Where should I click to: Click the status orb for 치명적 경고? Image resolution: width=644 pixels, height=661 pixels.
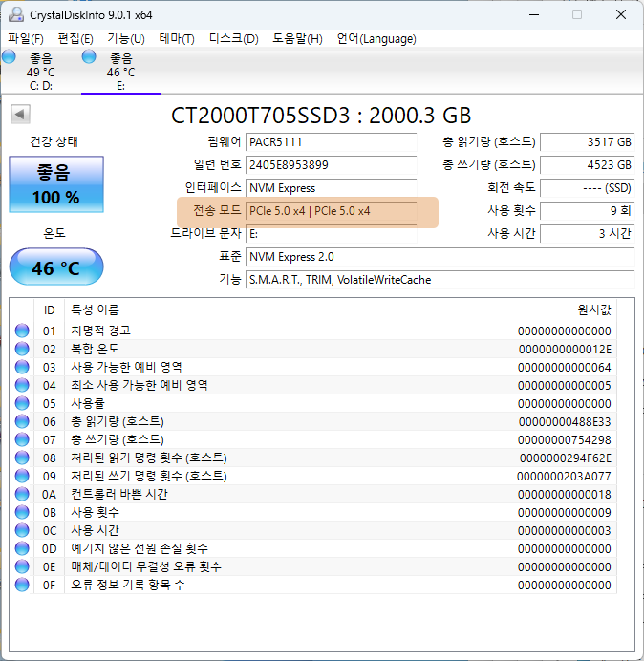pyautogui.click(x=22, y=330)
